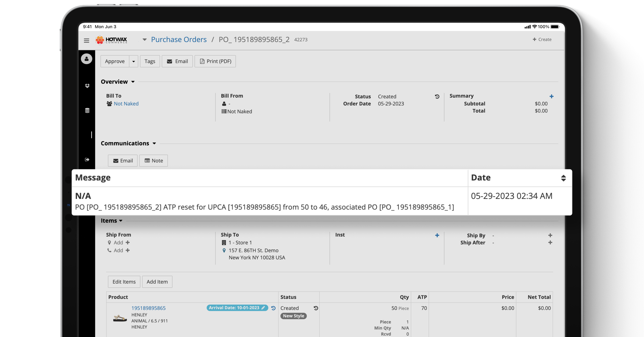Click the Print (PDF) button
This screenshot has width=644, height=337.
[x=215, y=61]
